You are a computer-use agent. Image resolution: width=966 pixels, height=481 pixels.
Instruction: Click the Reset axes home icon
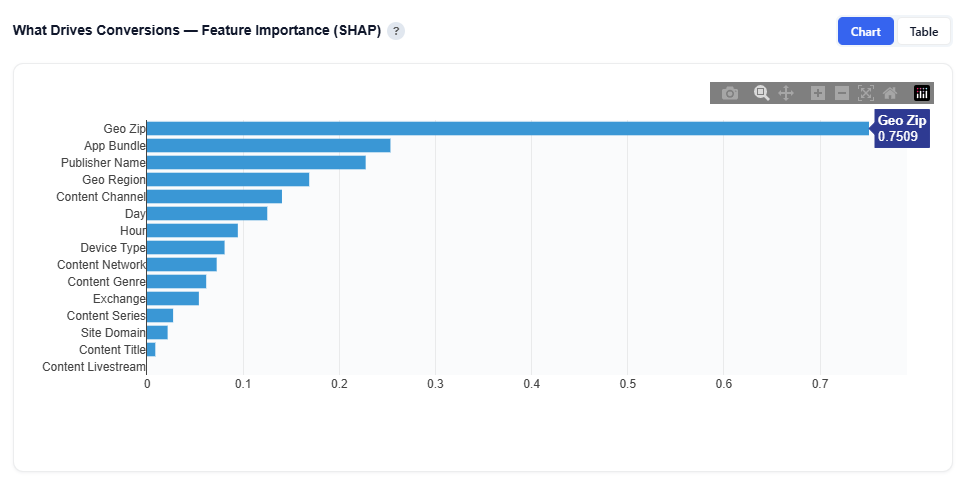[x=890, y=93]
